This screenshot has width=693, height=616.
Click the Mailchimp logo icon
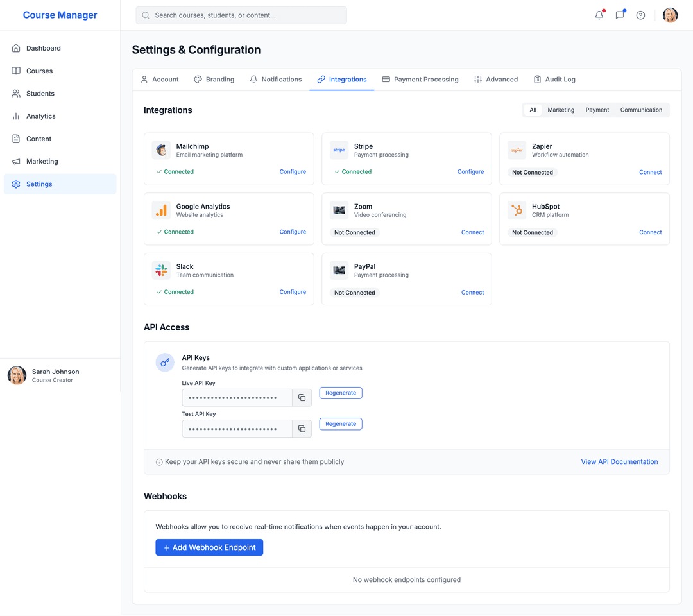coord(162,150)
